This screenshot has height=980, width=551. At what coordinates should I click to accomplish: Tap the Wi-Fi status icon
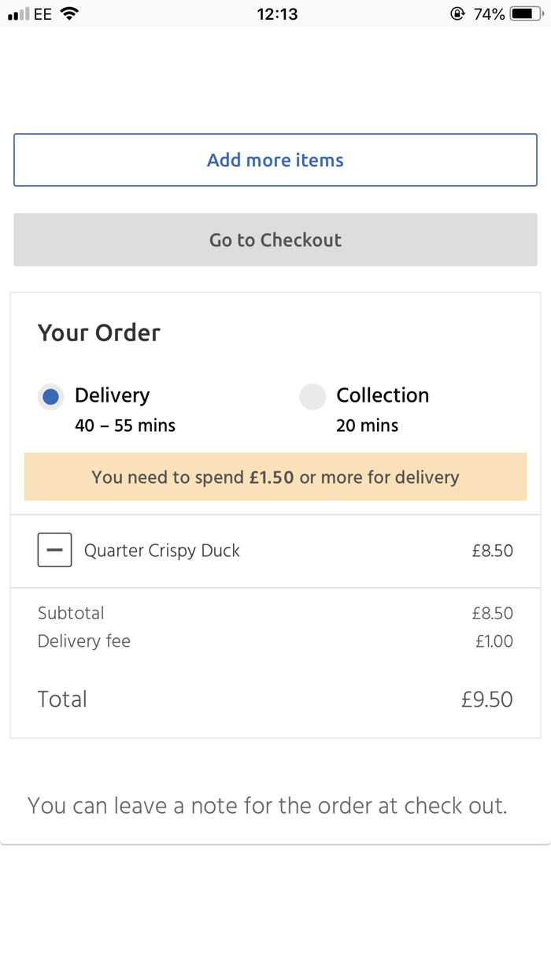click(69, 13)
